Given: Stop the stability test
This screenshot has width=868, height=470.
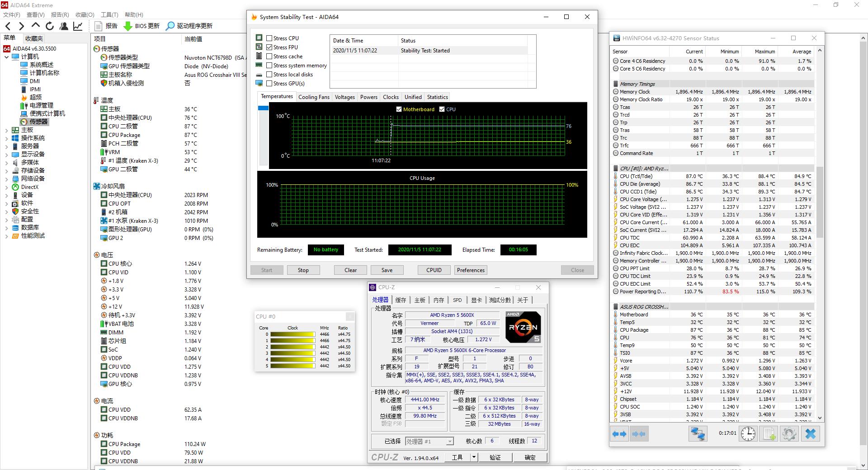Looking at the screenshot, I should click(x=303, y=270).
